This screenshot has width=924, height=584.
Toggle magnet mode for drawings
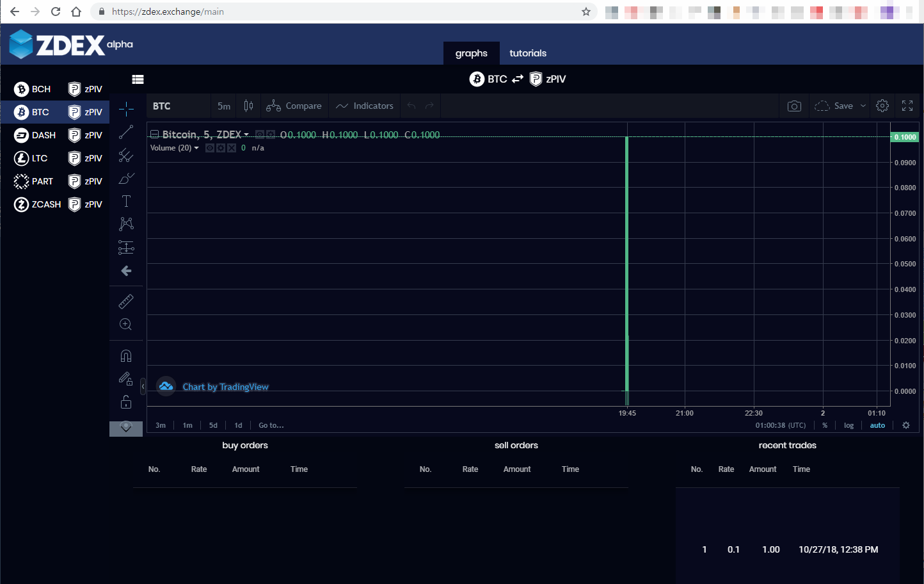point(126,355)
